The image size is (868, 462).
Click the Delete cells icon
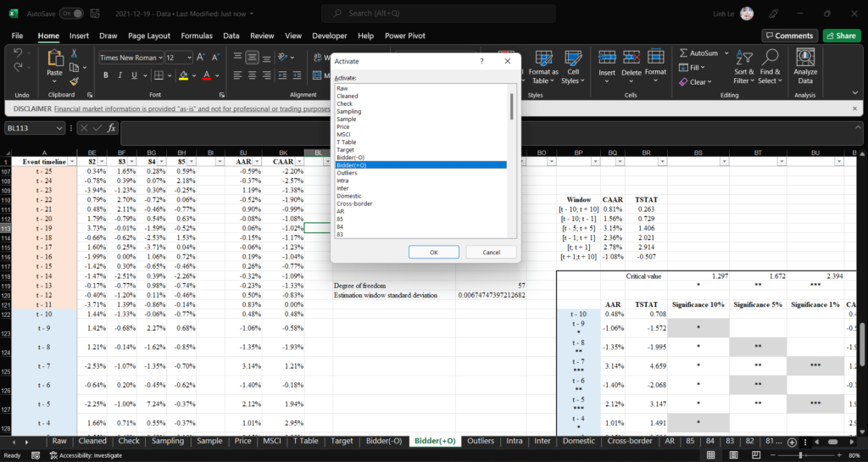631,58
